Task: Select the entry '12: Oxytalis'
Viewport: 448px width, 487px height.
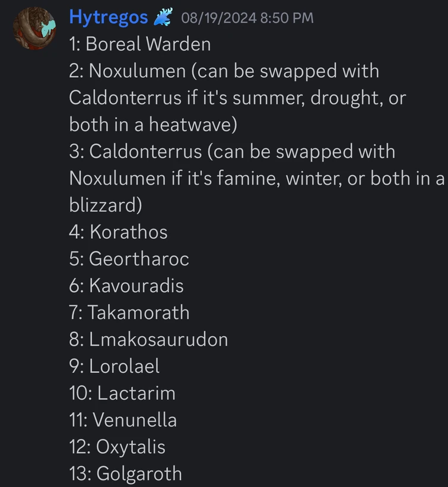Action: tap(116, 447)
